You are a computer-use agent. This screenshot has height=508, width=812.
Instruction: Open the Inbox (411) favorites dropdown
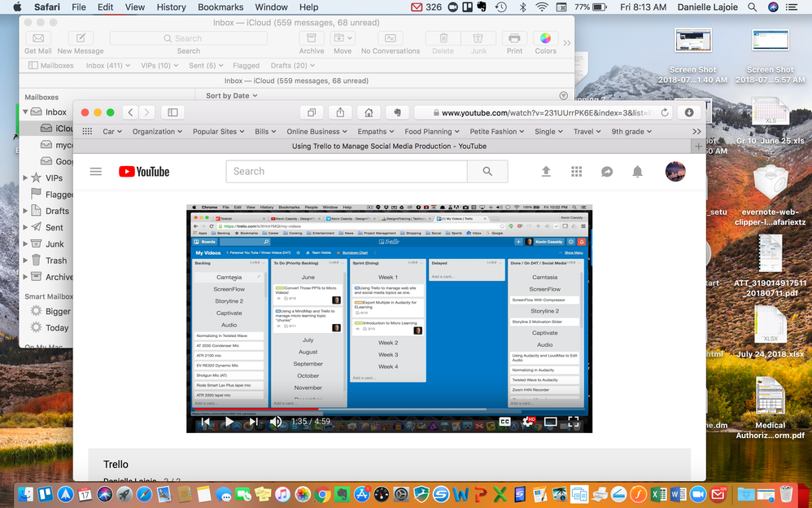(x=108, y=65)
